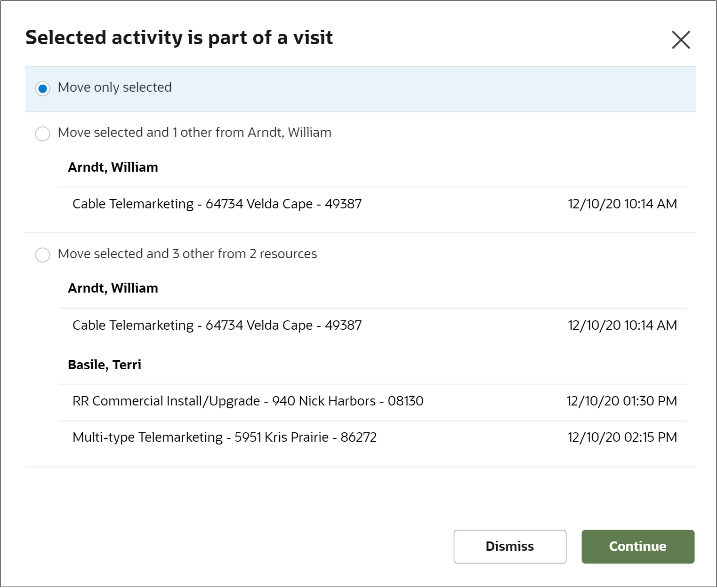The height and width of the screenshot is (588, 717).
Task: Click label text 'Move selected and 3 other from 2 resources'
Action: coord(187,254)
